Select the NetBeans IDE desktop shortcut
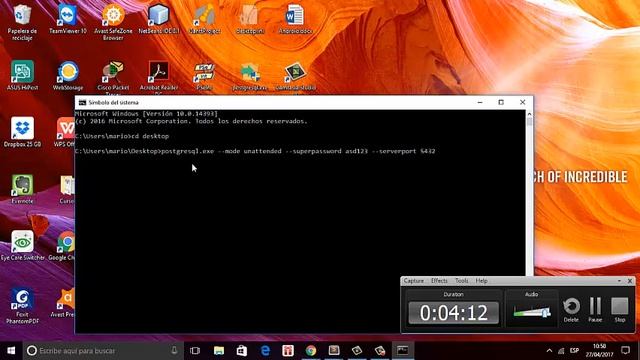 159,19
